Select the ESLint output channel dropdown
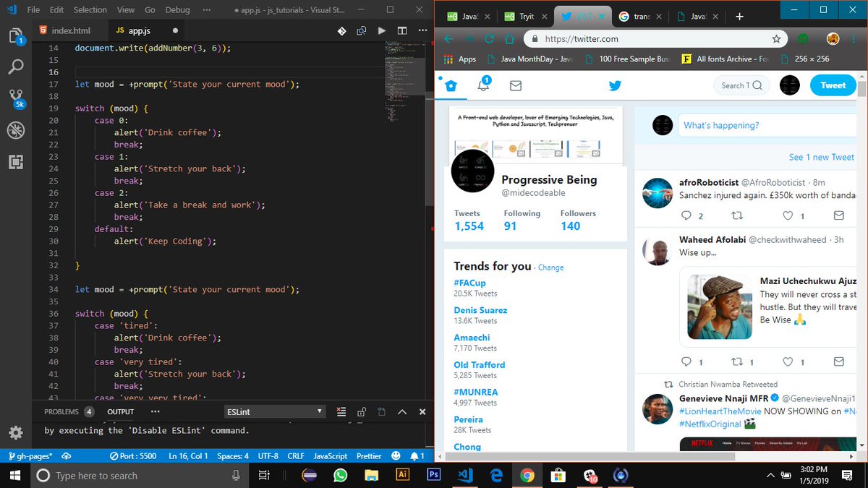 [274, 411]
